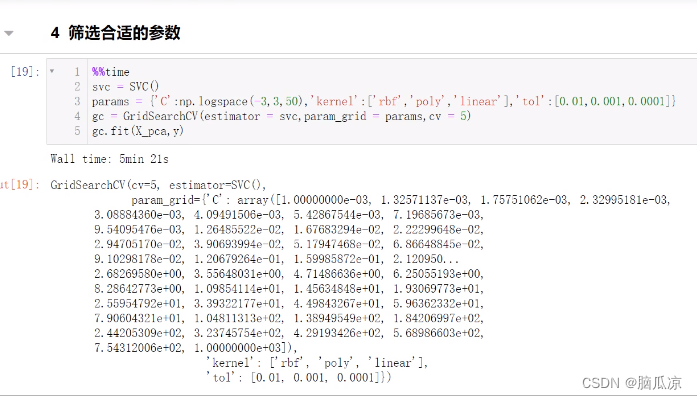Click the value 1.00000000e+03 in output
The image size is (697, 399).
pyautogui.click(x=239, y=347)
